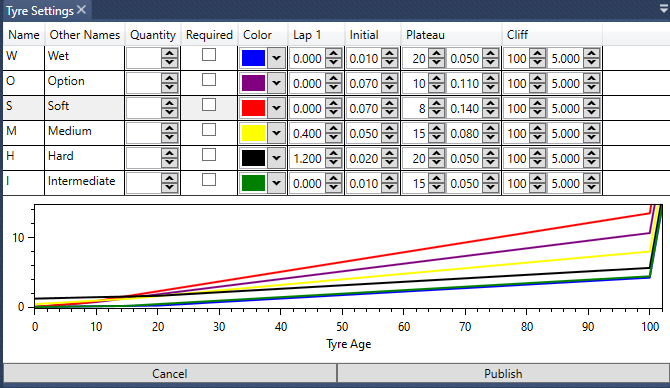670x388 pixels.
Task: Increase Plateau rate 0.110 for Option
Action: coord(491,78)
